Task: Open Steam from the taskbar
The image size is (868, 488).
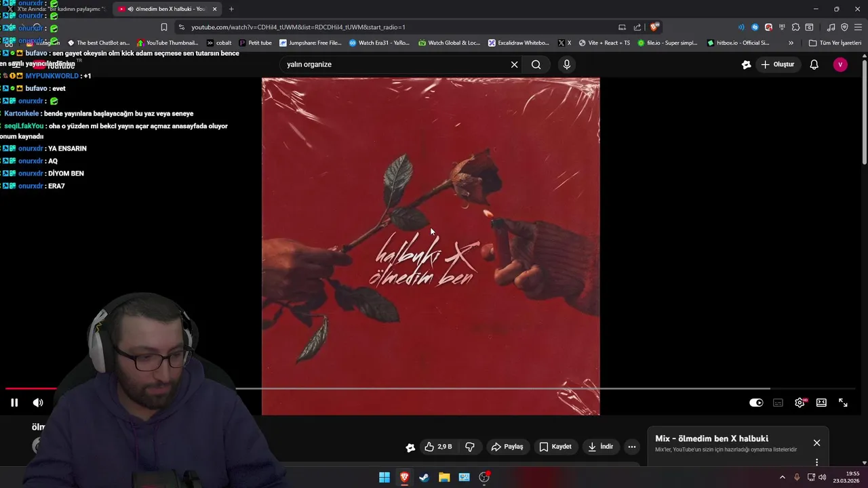Action: click(x=424, y=477)
